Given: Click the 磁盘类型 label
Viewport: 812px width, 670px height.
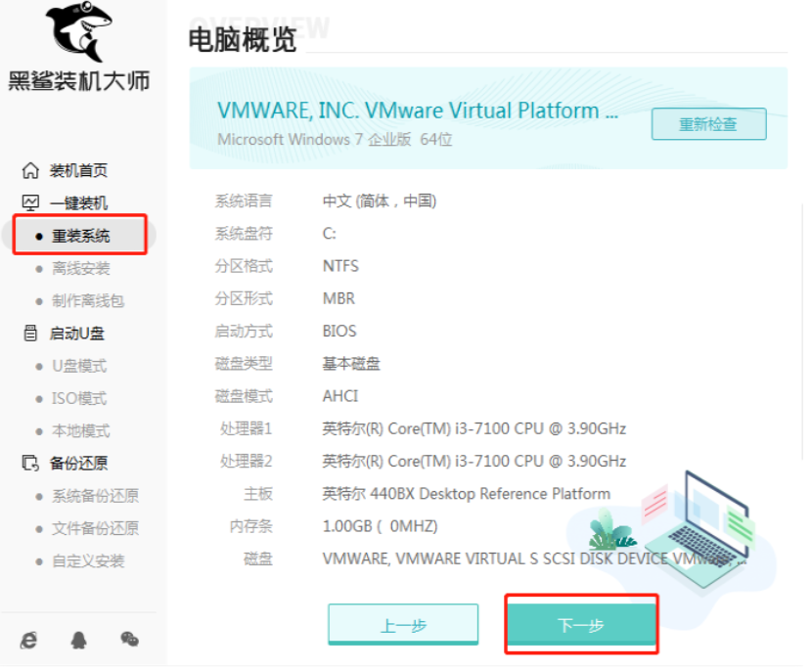Looking at the screenshot, I should pos(244,364).
